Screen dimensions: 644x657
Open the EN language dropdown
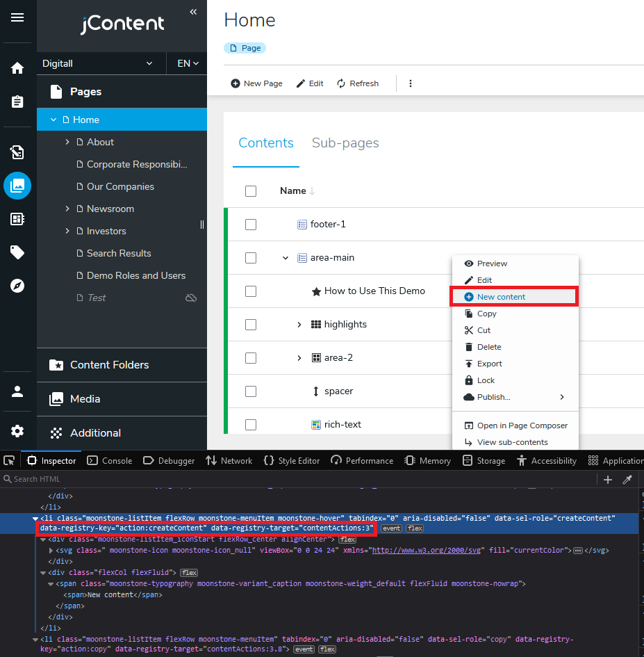coord(188,63)
